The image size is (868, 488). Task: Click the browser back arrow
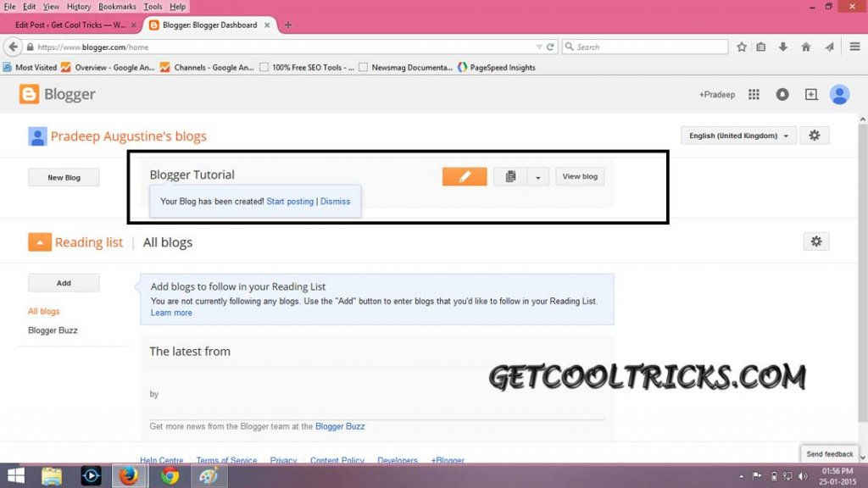pos(14,47)
